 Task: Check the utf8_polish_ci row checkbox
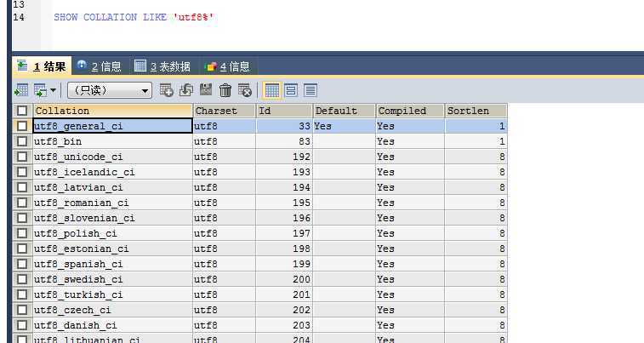(22, 233)
